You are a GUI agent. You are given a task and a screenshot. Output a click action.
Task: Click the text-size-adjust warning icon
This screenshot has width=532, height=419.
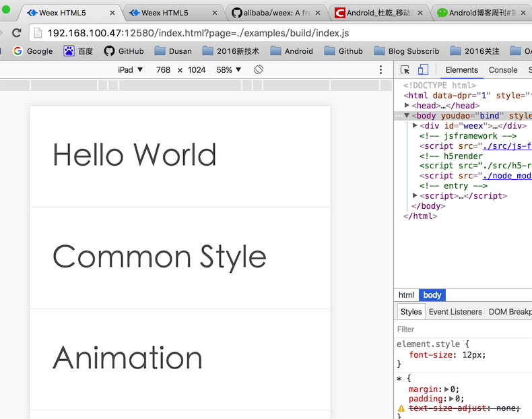point(401,408)
